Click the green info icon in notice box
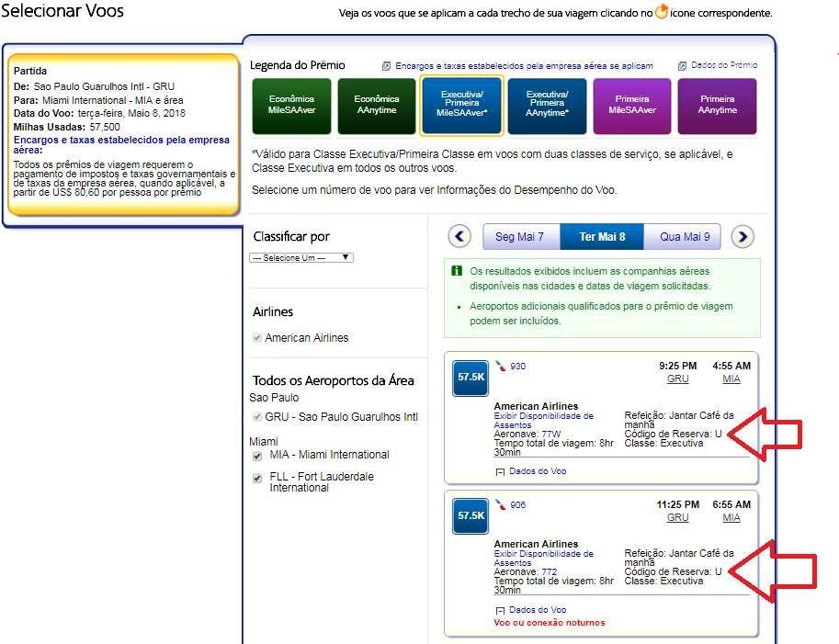This screenshot has height=644, width=839. point(457,271)
